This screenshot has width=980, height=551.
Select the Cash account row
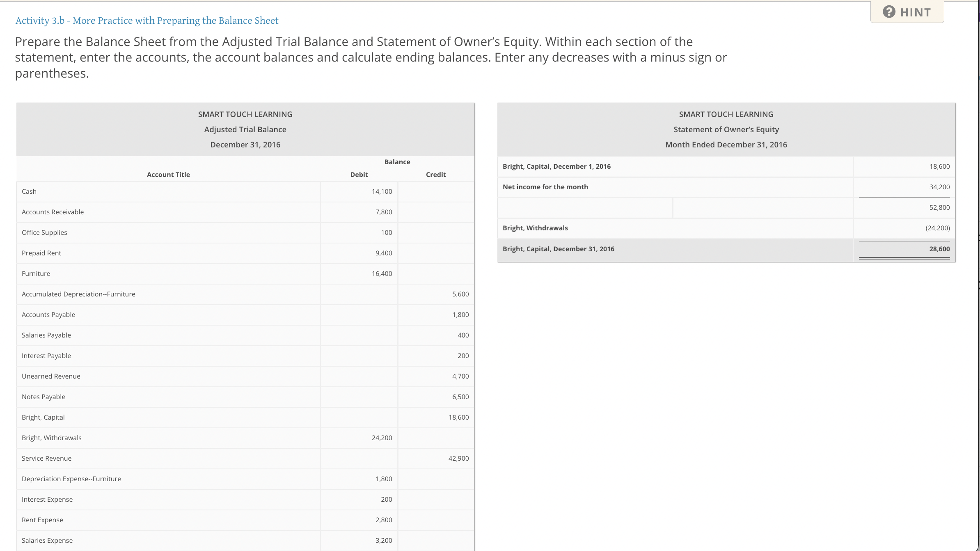245,192
